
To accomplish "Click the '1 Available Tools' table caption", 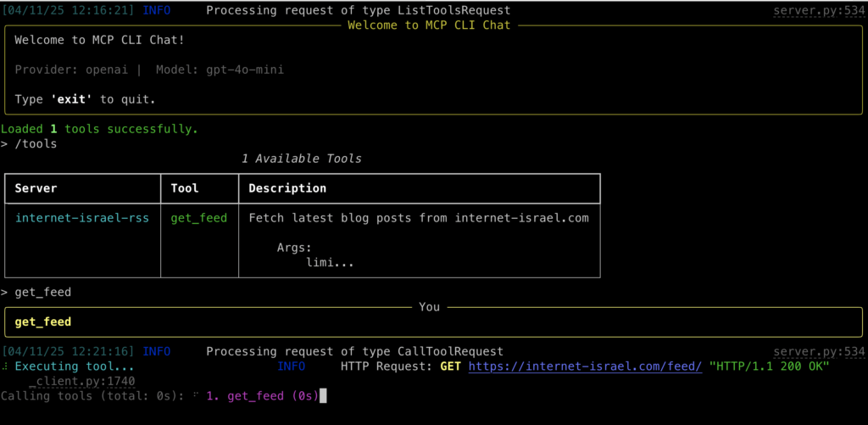I will (x=302, y=159).
